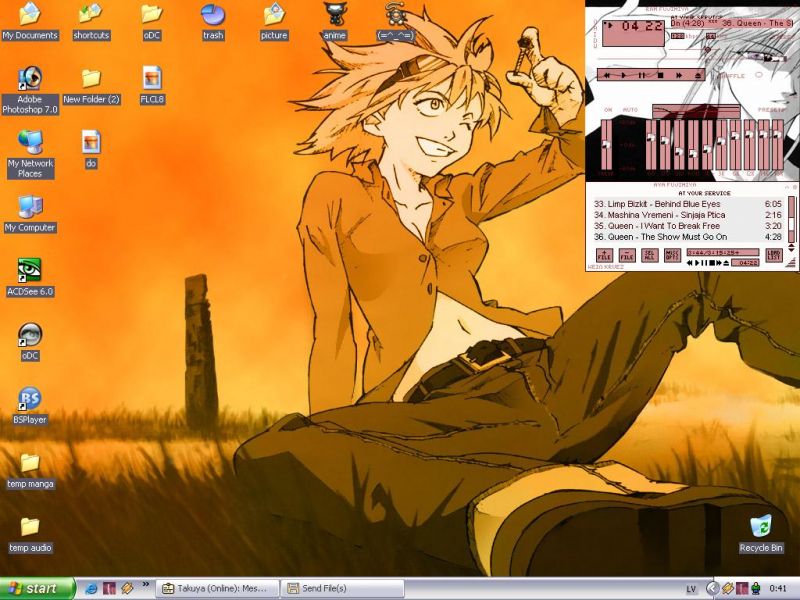Select track 33 Limp Bizkit - Behind Blue Eyes
The height and width of the screenshot is (600, 800).
tap(687, 204)
